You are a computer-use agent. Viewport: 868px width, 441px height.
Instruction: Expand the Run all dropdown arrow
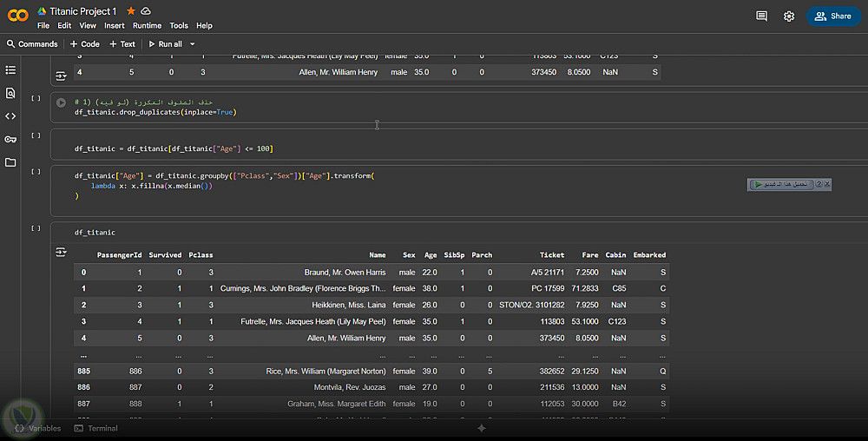[193, 44]
